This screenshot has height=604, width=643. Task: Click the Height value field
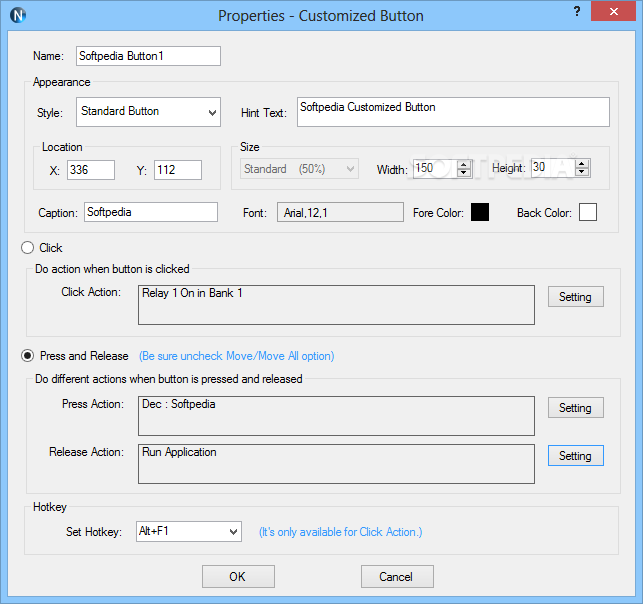[554, 168]
